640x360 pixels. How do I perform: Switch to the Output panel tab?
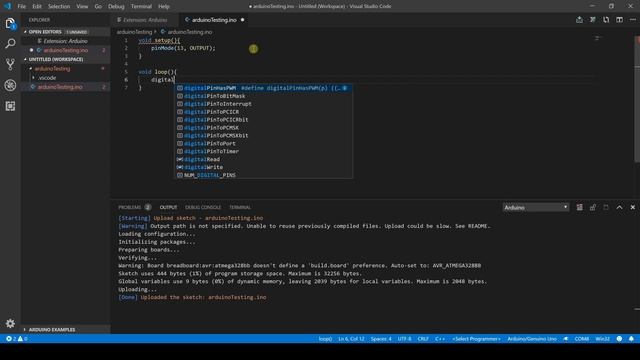point(168,207)
